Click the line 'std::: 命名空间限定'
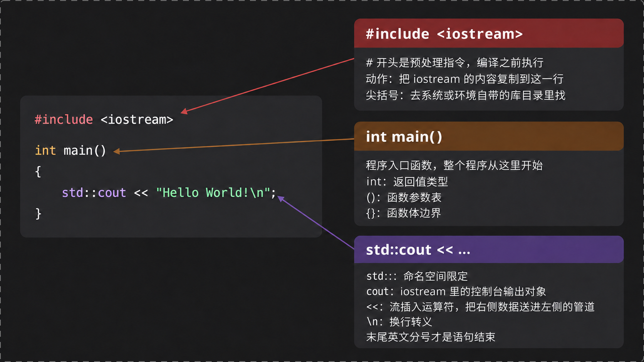 417,276
